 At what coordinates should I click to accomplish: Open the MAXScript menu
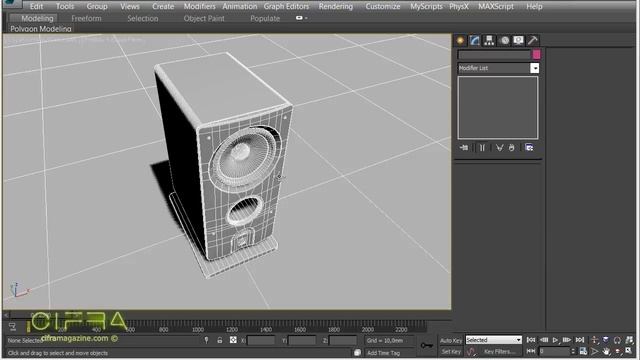[x=496, y=7]
